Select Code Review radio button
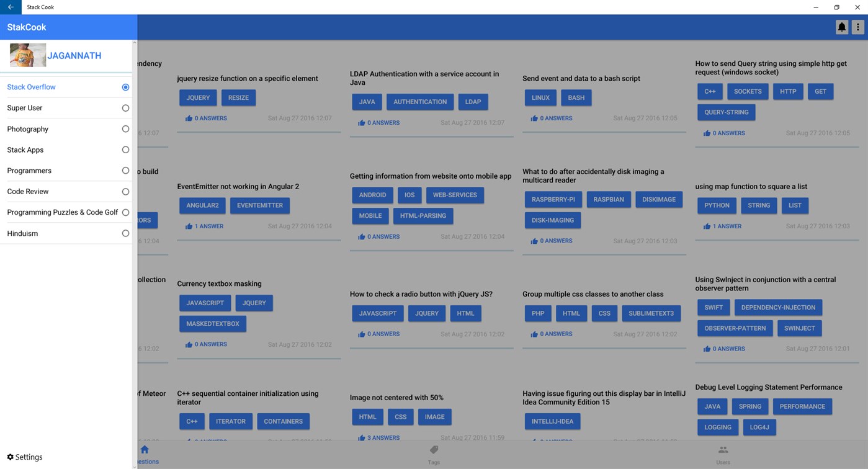868x469 pixels. pos(125,192)
